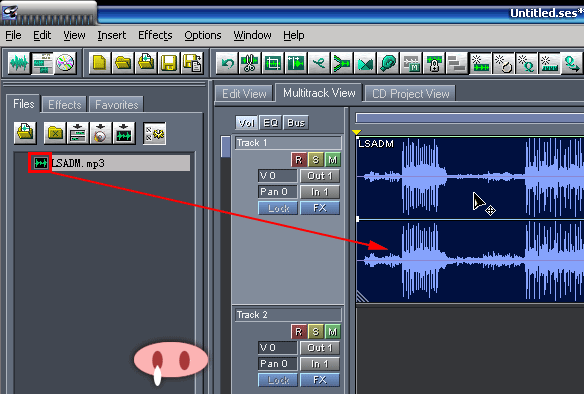Open Track 1 In 1 input selector
Viewport: 584px width, 394px height.
[x=320, y=192]
